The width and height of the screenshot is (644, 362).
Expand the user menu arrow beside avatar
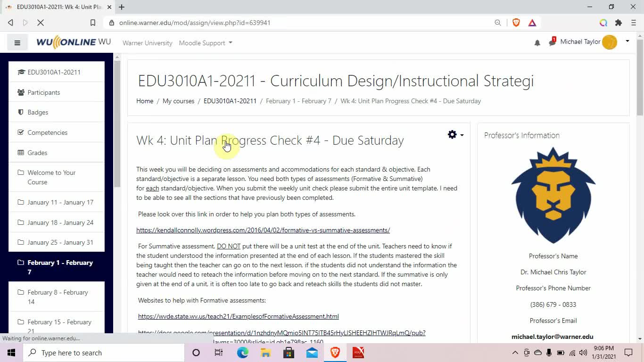(627, 41)
